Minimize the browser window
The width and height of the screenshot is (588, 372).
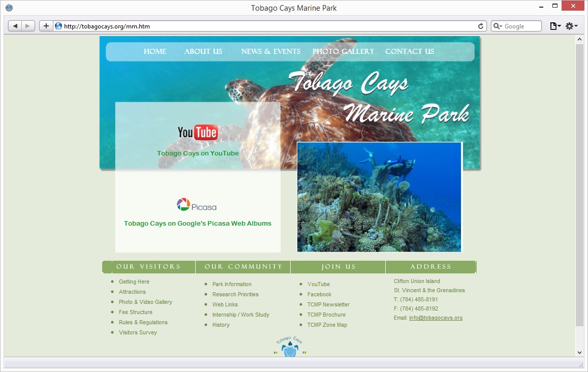541,7
